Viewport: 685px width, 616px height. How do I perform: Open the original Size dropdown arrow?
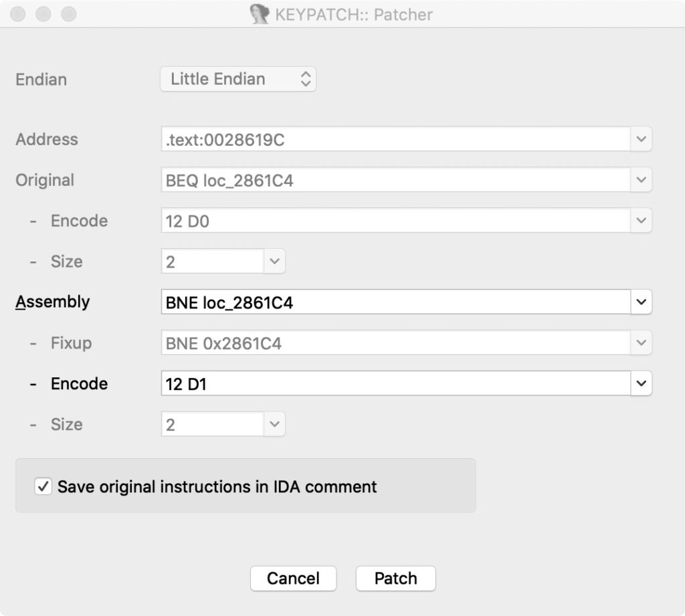[274, 262]
